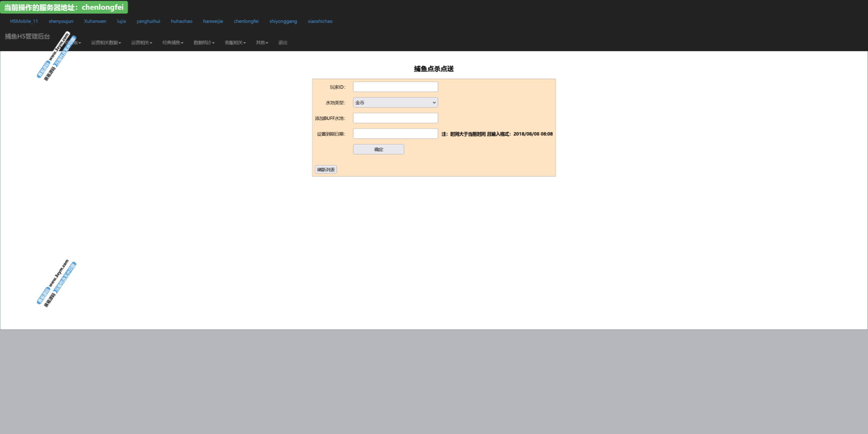
Task: Open the 运营相关数据 dropdown menu
Action: click(x=106, y=43)
